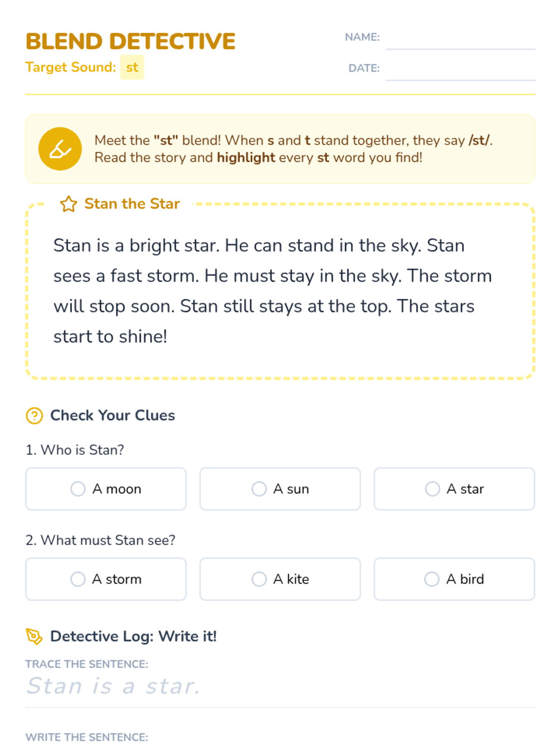Click the 'st' target sound badge
This screenshot has height=747, width=560.
[132, 67]
